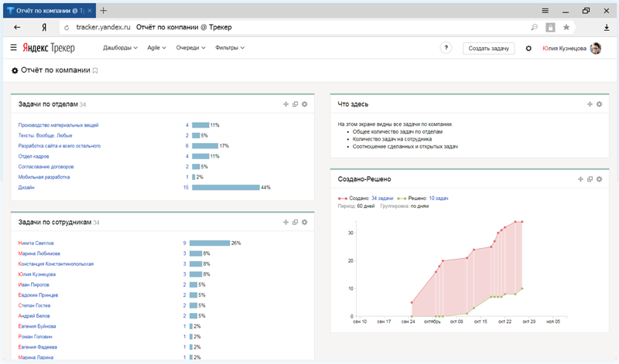Open the Производство материальных вещей queue link
The height and width of the screenshot is (364, 619).
pos(58,125)
